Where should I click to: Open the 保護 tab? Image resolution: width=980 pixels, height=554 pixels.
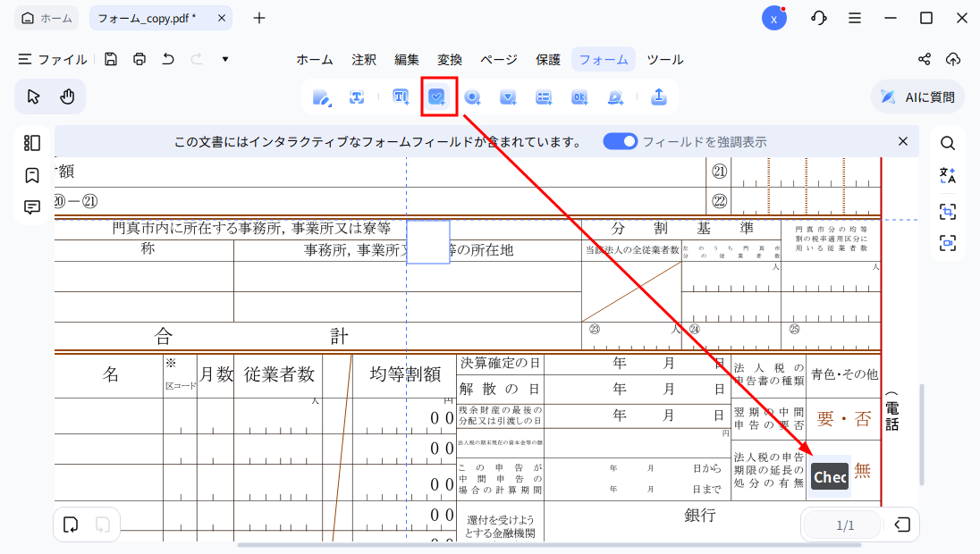pyautogui.click(x=548, y=60)
